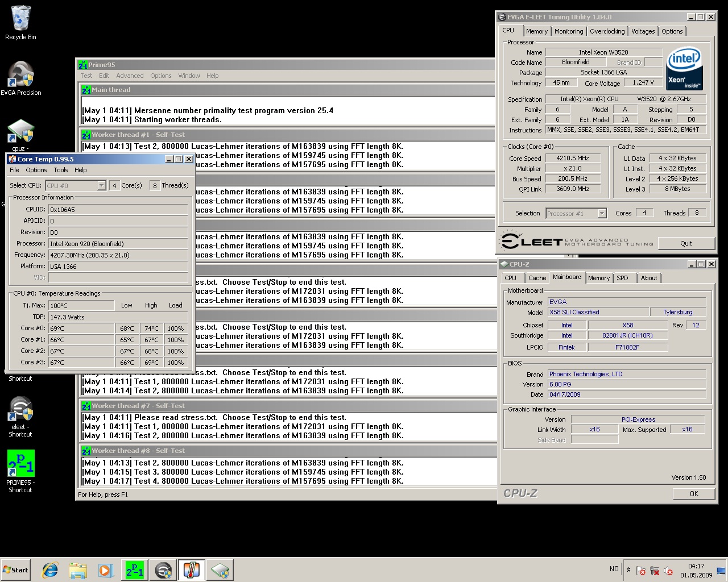The image size is (728, 582).
Task: Click the Core Temp title bar icon
Action: click(x=13, y=159)
